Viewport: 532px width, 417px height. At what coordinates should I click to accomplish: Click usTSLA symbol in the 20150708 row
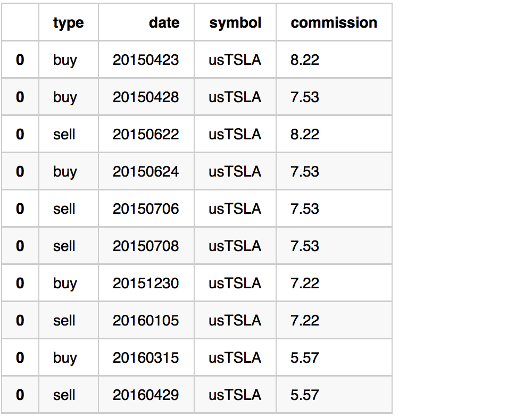point(235,246)
